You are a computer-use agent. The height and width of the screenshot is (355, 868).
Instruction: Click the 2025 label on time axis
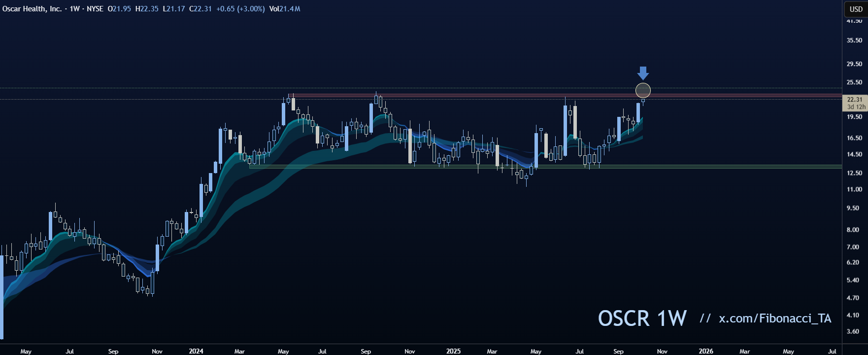coord(453,351)
